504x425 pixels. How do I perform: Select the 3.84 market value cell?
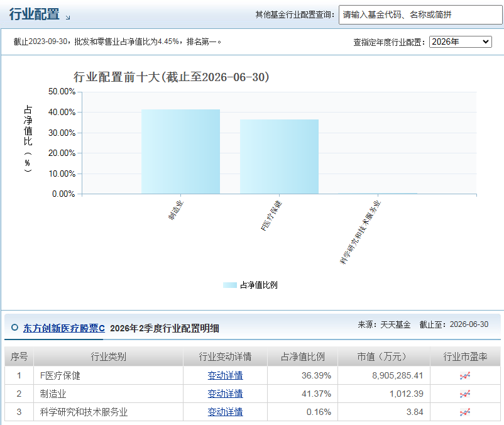[x=415, y=412]
